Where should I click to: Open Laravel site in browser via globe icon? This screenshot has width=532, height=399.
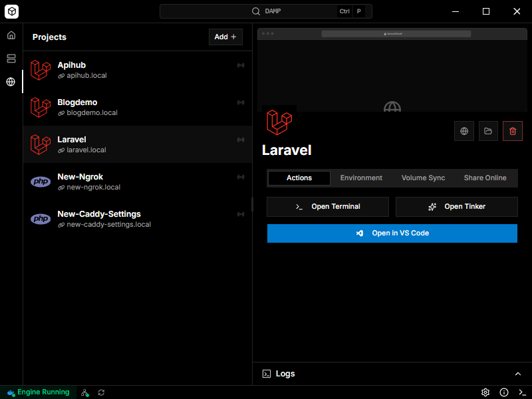pyautogui.click(x=464, y=130)
